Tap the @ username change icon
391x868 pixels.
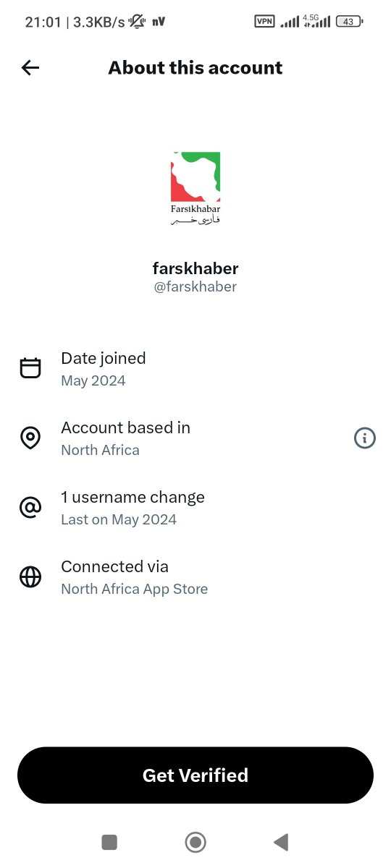pos(30,507)
